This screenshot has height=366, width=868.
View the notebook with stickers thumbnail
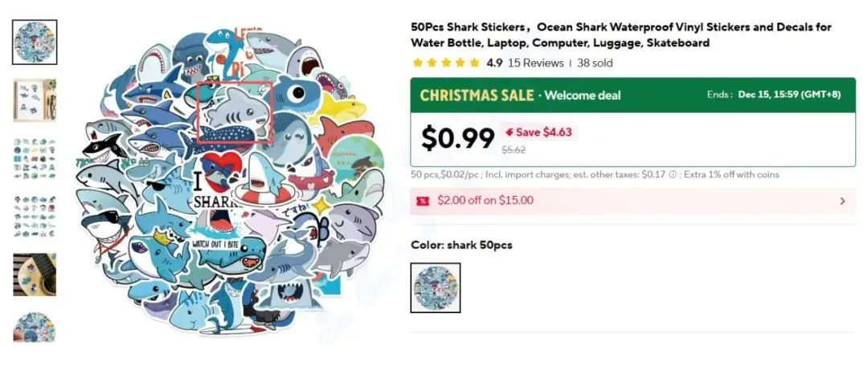point(35,100)
